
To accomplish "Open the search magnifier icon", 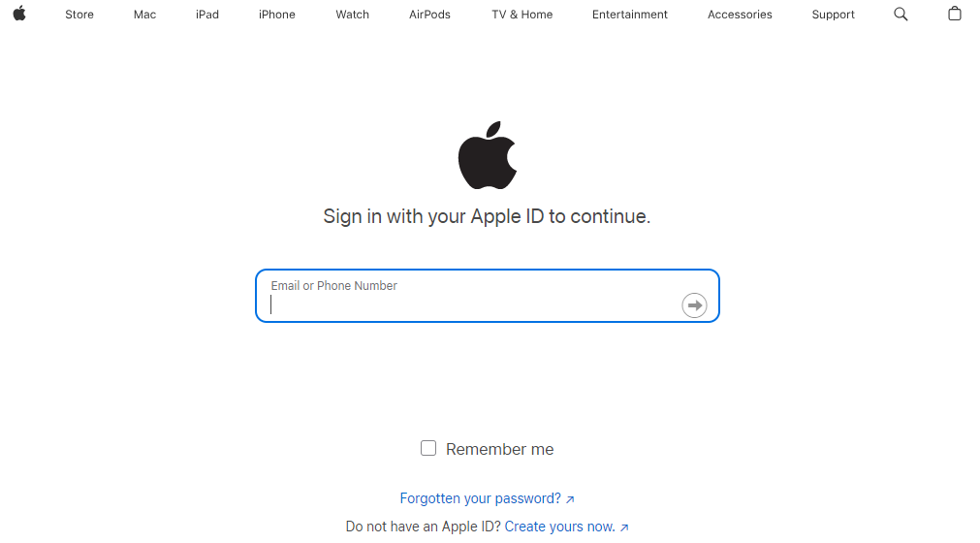I will coord(901,14).
